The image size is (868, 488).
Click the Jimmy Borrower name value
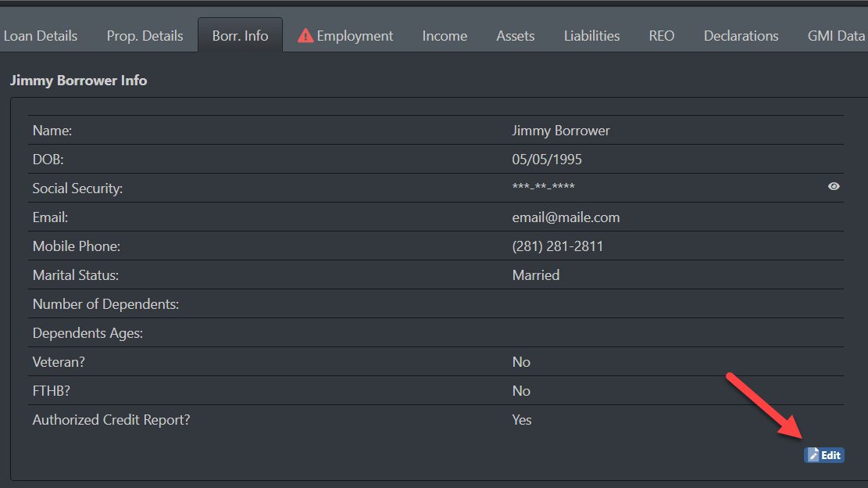(560, 131)
